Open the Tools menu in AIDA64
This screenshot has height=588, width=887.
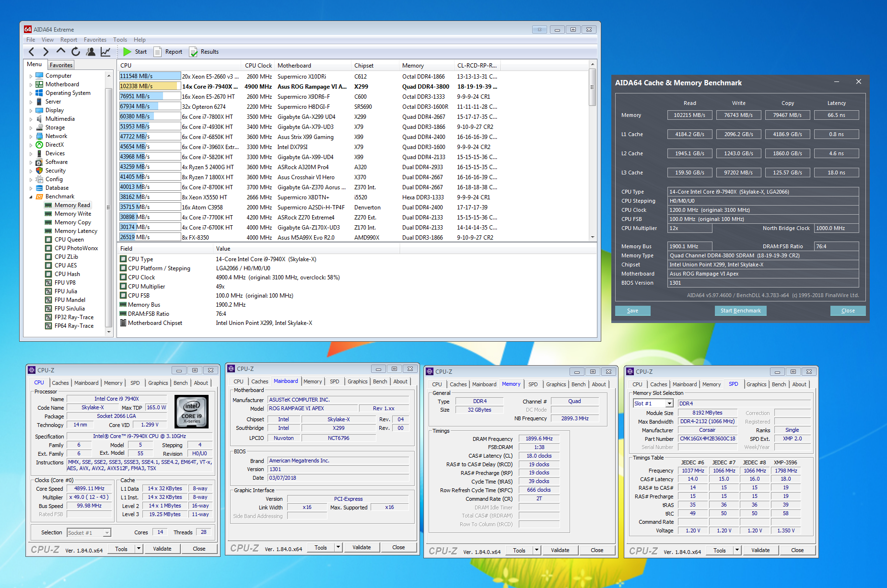120,40
